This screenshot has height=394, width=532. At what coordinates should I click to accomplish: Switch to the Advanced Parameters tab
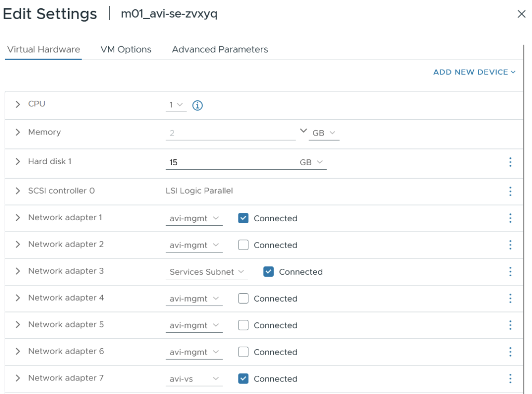click(x=220, y=49)
